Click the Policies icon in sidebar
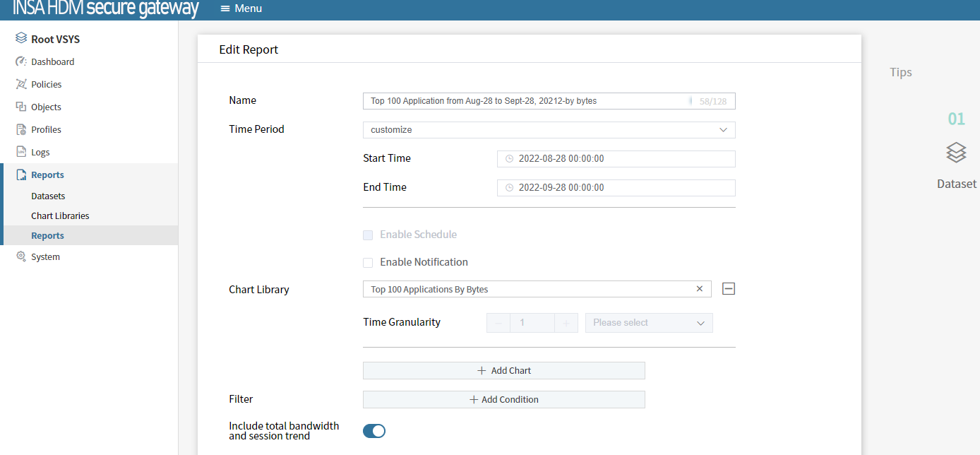The width and height of the screenshot is (980, 455). point(21,84)
